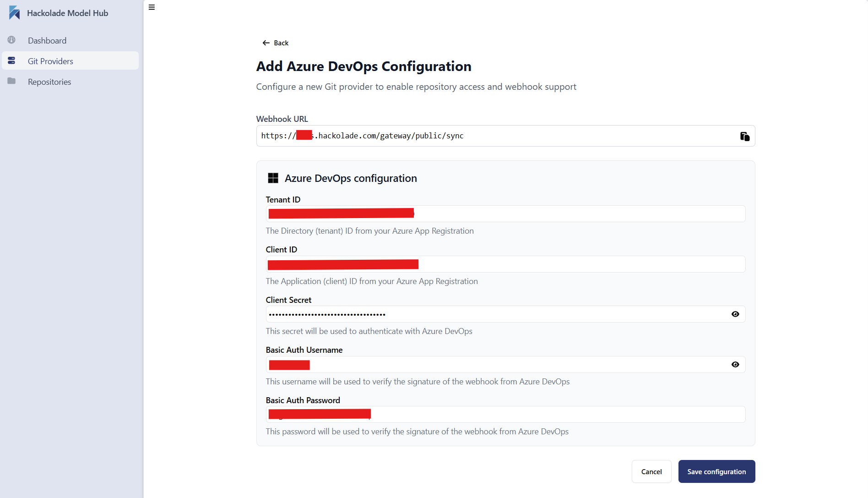Click the Hackolade Model Hub logo
The image size is (868, 498).
pyautogui.click(x=58, y=13)
